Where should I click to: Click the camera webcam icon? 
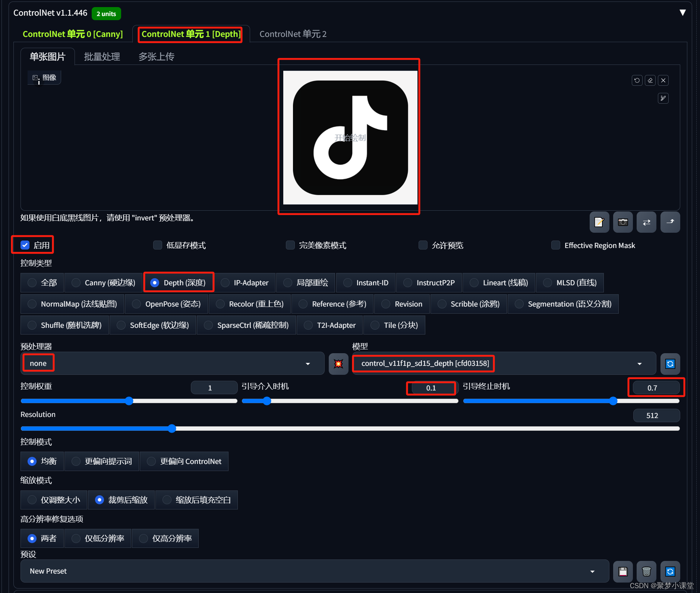tap(623, 222)
